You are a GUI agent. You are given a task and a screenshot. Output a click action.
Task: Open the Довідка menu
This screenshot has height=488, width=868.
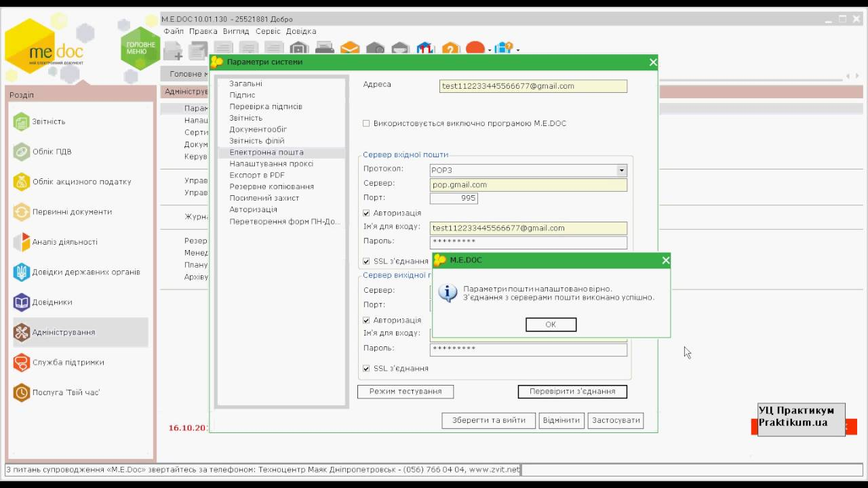tap(300, 31)
